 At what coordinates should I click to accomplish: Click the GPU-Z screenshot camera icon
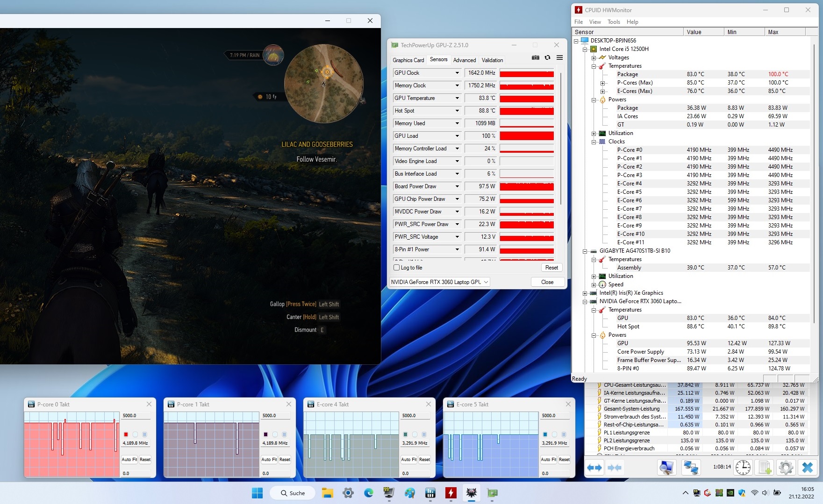536,57
